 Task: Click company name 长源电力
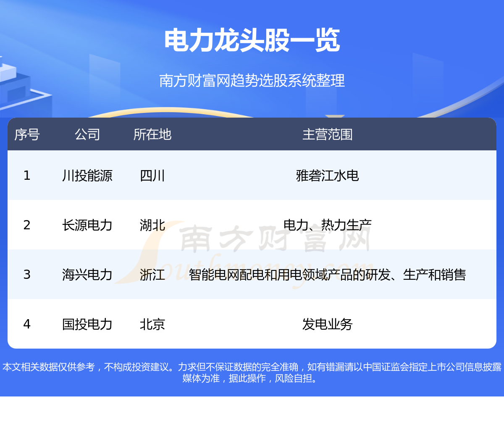pos(87,225)
